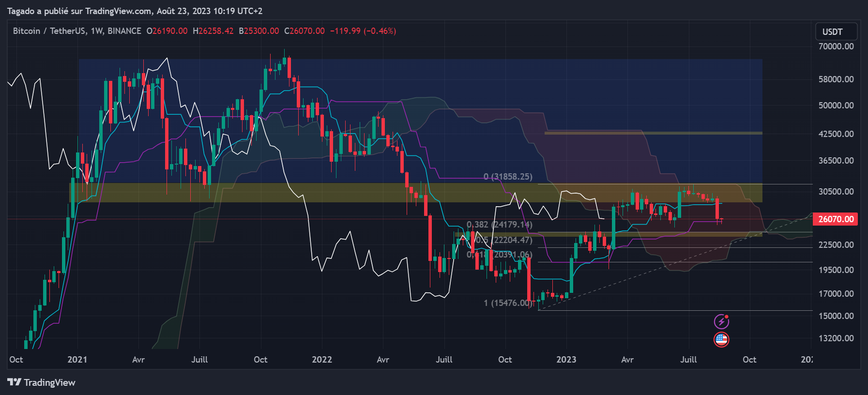Click the low price B25300.00 value

point(259,31)
